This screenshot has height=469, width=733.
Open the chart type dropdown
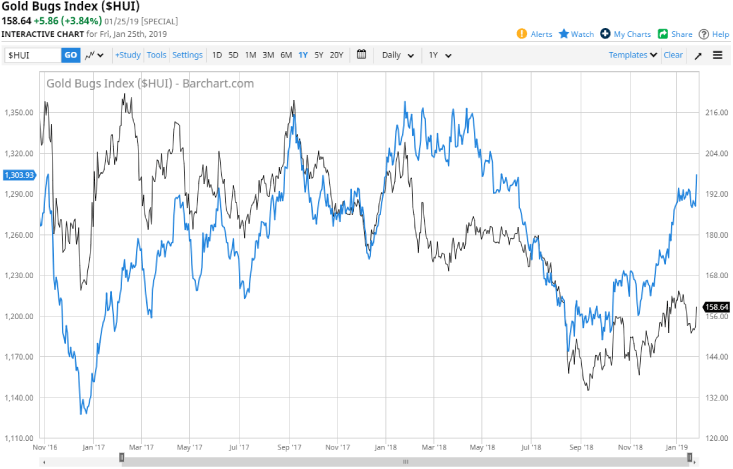click(x=95, y=55)
